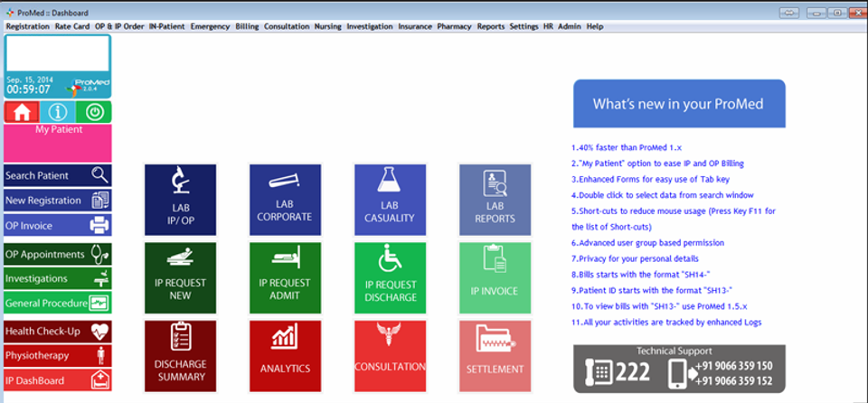The height and width of the screenshot is (403, 868).
Task: Open Search Patient with magnifier icon
Action: [58, 175]
